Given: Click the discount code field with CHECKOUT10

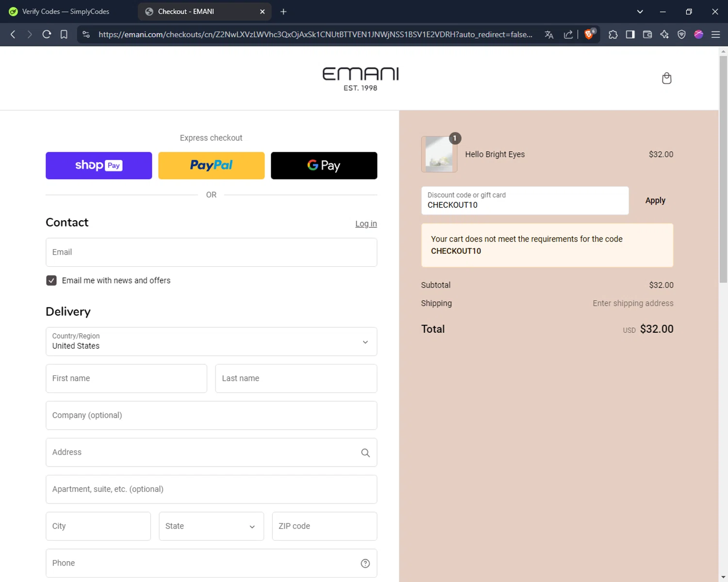Looking at the screenshot, I should (x=525, y=200).
